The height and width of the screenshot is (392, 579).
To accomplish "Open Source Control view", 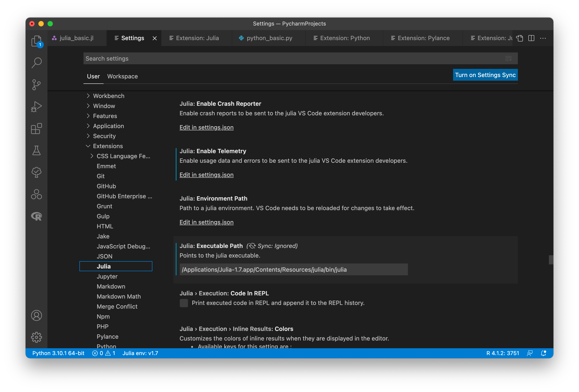I will (x=36, y=85).
